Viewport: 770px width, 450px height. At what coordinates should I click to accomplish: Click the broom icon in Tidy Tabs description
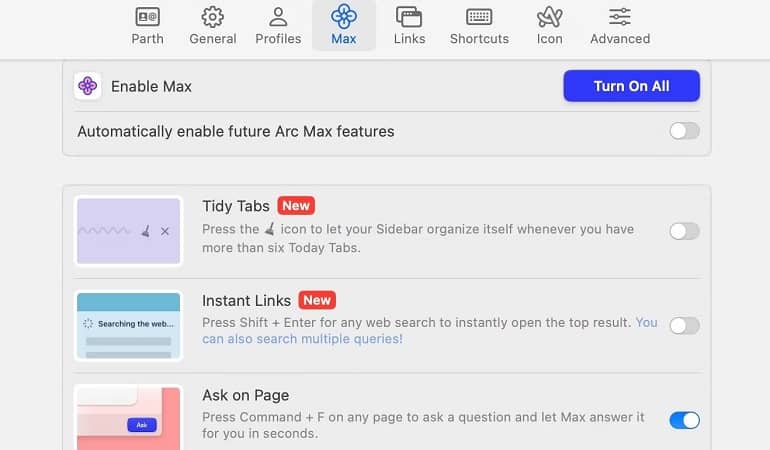(x=270, y=228)
